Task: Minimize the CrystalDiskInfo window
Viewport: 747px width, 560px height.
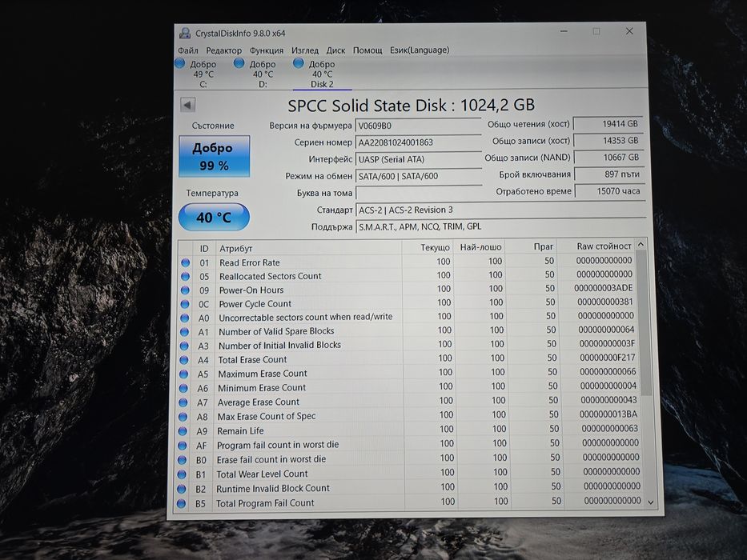Action: point(564,31)
